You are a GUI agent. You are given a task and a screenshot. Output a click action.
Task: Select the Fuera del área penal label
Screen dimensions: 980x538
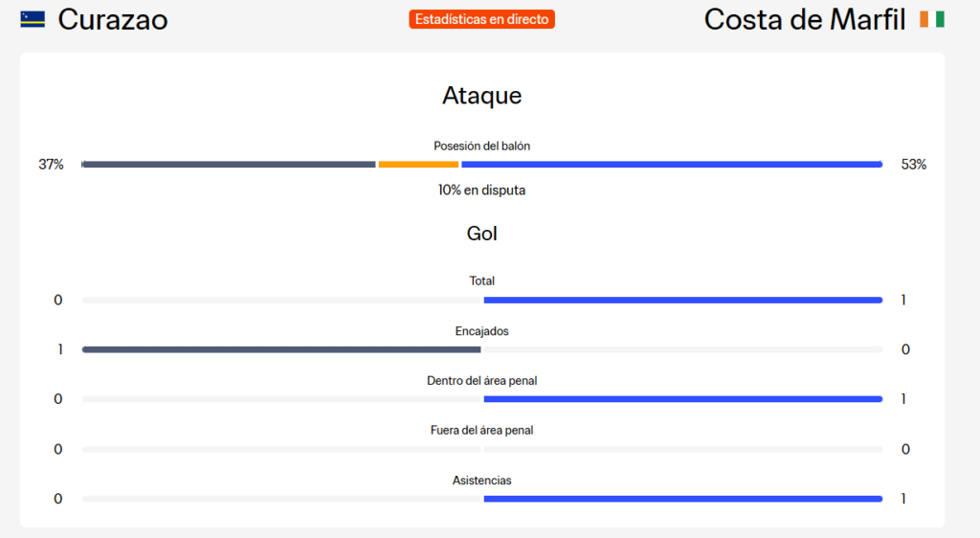point(482,431)
